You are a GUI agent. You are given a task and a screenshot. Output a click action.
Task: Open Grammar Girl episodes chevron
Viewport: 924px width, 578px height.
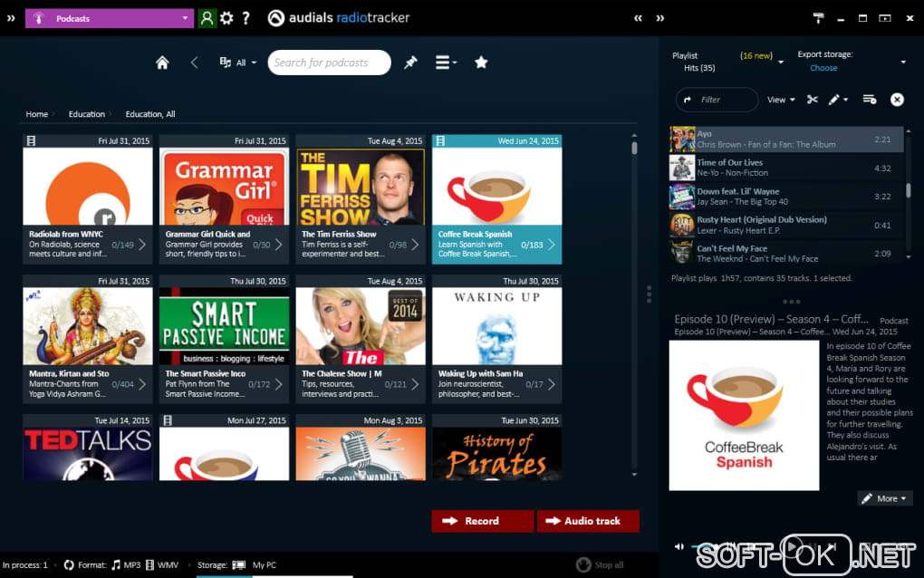tap(279, 245)
